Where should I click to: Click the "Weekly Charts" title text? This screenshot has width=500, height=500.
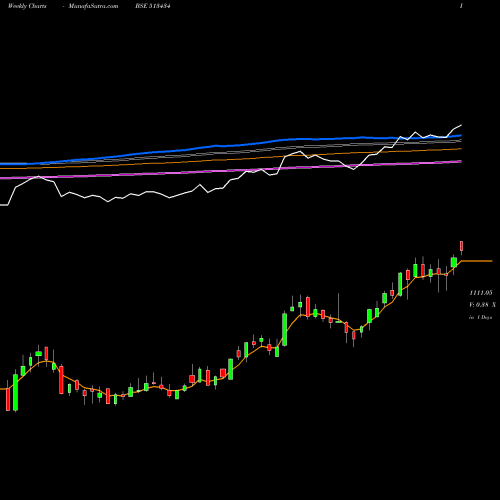coord(27,6)
